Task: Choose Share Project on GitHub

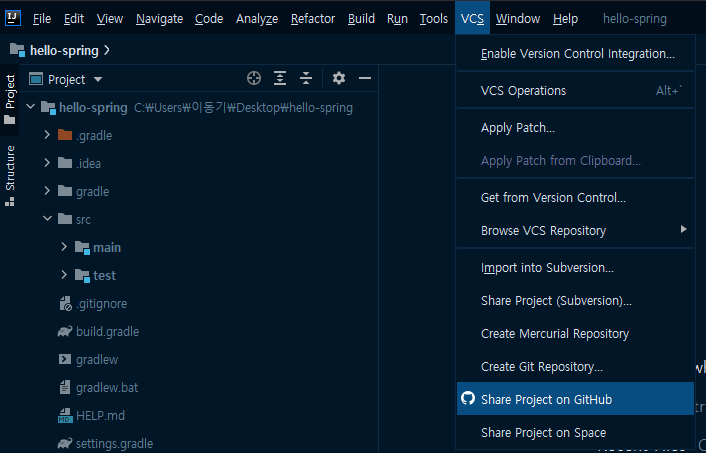Action: [575, 399]
